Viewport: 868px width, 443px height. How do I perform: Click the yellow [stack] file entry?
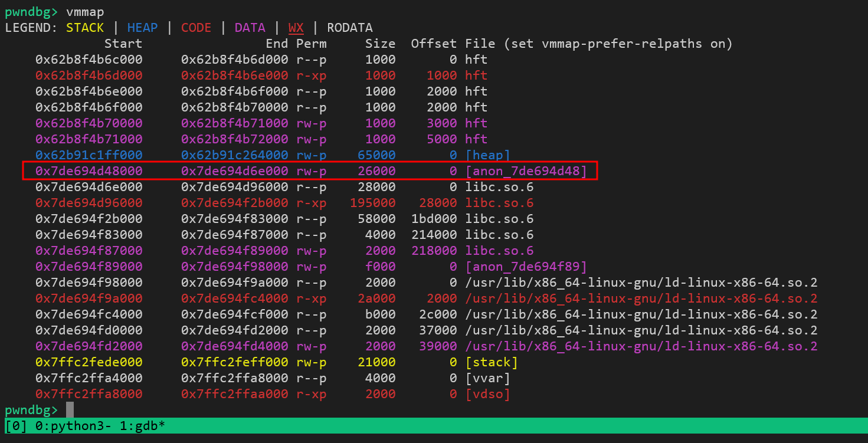(x=491, y=362)
